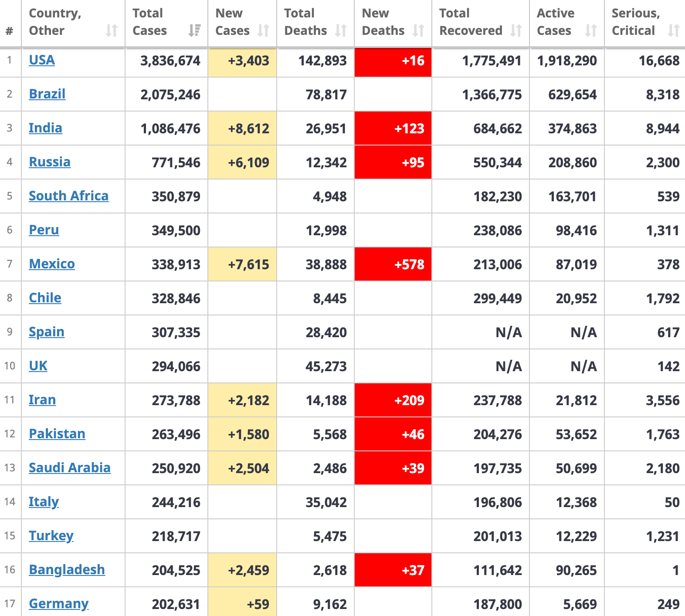This screenshot has width=685, height=616.
Task: Click India's yellow +8,612 new cases cell
Action: [242, 128]
